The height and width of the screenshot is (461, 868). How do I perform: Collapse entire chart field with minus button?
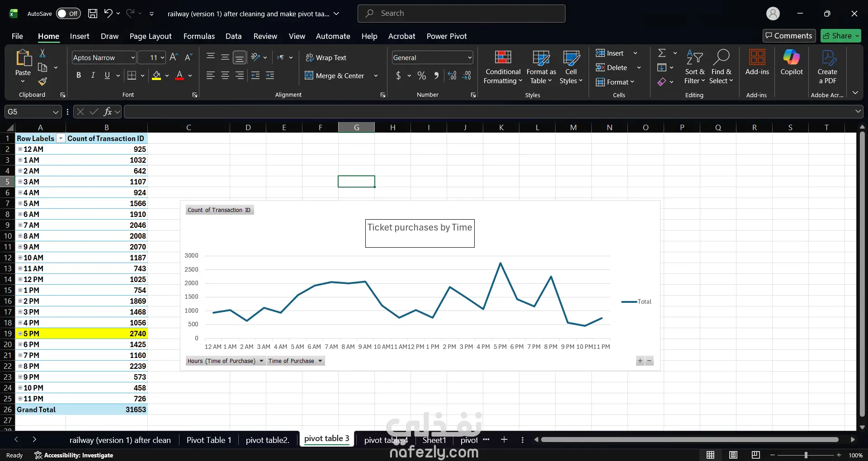(x=650, y=361)
